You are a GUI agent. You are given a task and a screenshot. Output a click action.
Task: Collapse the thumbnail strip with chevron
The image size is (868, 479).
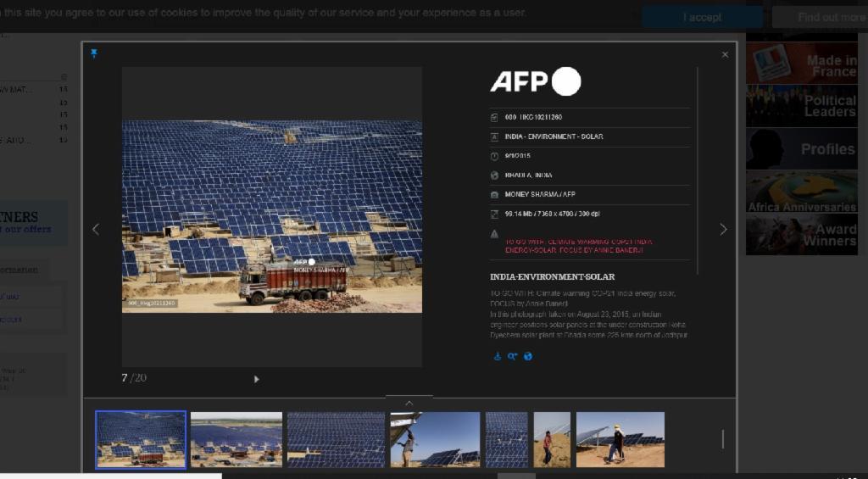(x=409, y=403)
